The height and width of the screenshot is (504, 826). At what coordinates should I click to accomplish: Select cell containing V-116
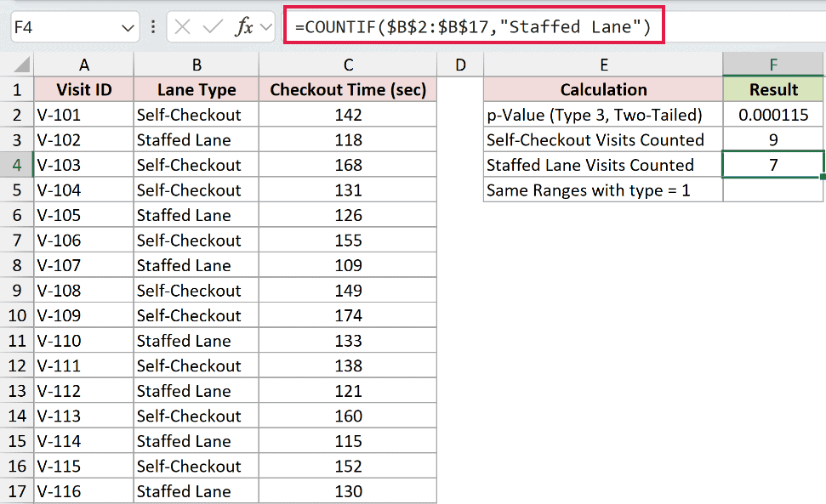(x=83, y=491)
